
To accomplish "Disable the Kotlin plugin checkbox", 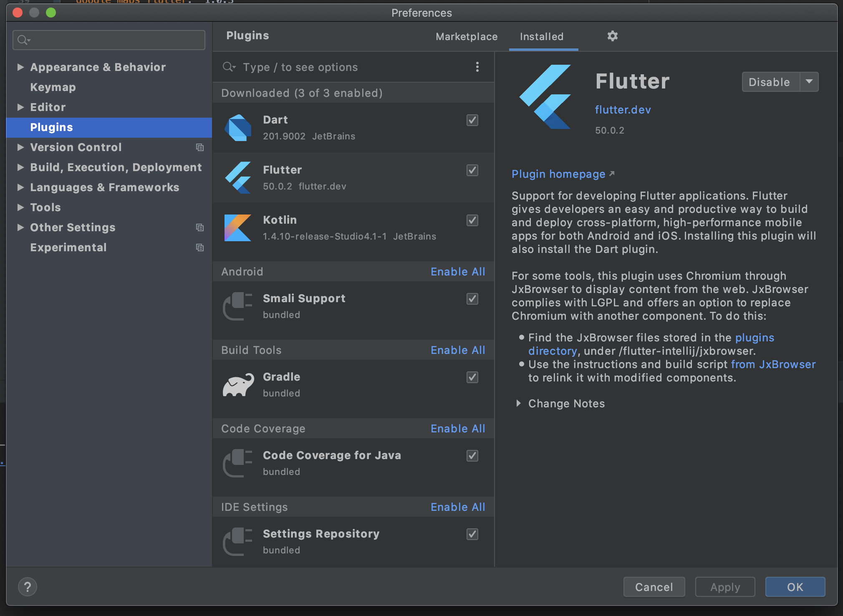I will pyautogui.click(x=472, y=220).
